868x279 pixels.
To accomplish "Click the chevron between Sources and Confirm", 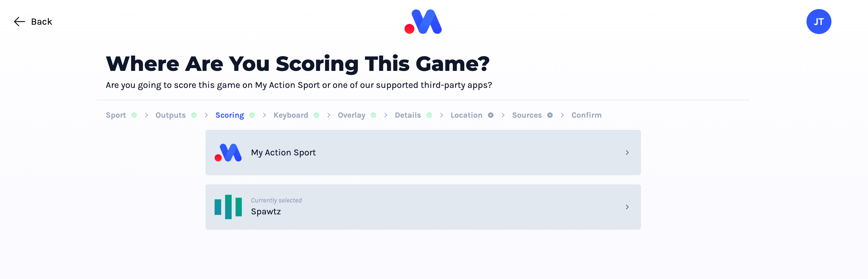I will (x=562, y=115).
